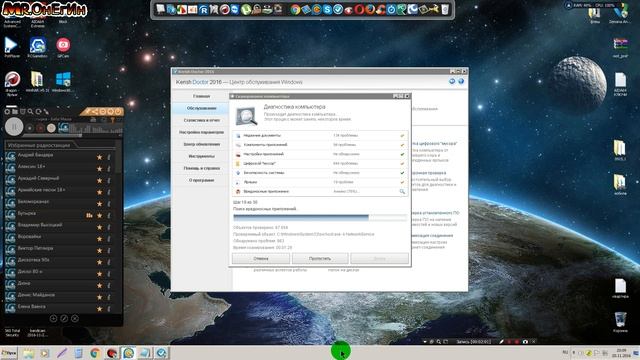Edit stations with the pencil icon below the list
The height and width of the screenshot is (360, 640).
point(64,318)
